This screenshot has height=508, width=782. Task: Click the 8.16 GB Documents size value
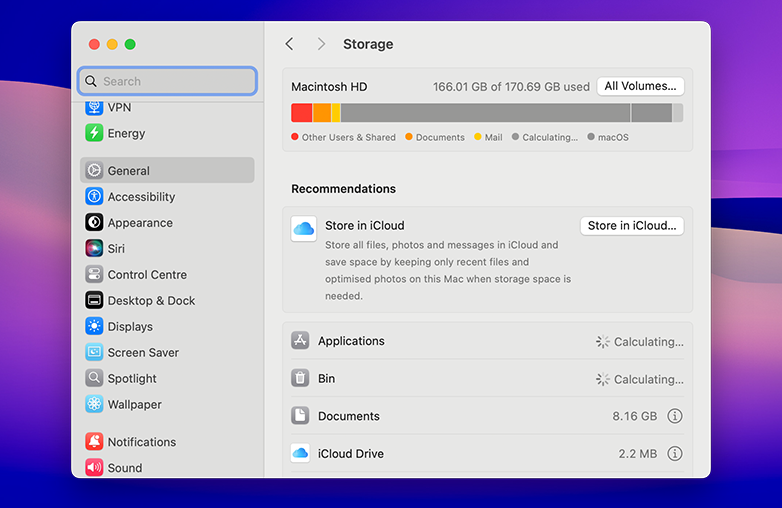tap(634, 416)
